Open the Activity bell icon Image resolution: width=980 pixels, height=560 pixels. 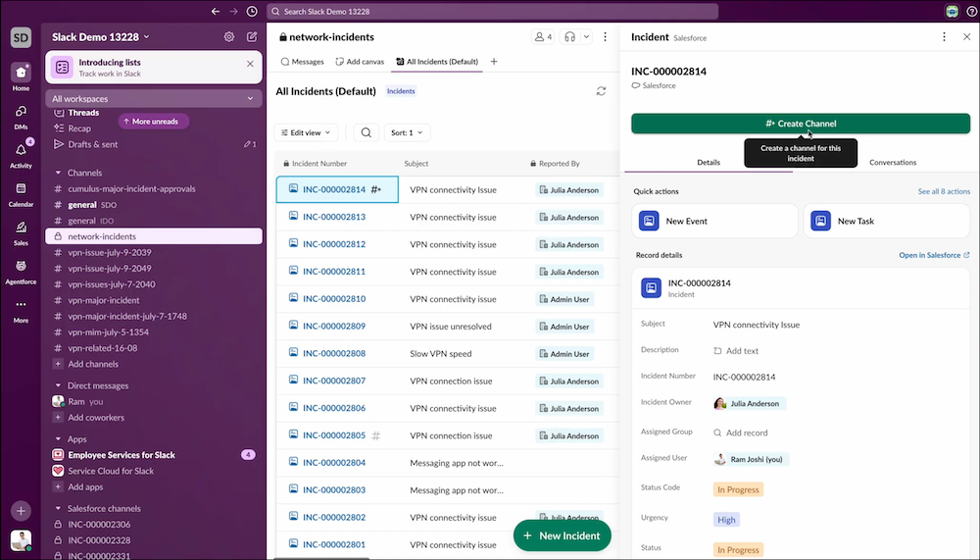(21, 150)
